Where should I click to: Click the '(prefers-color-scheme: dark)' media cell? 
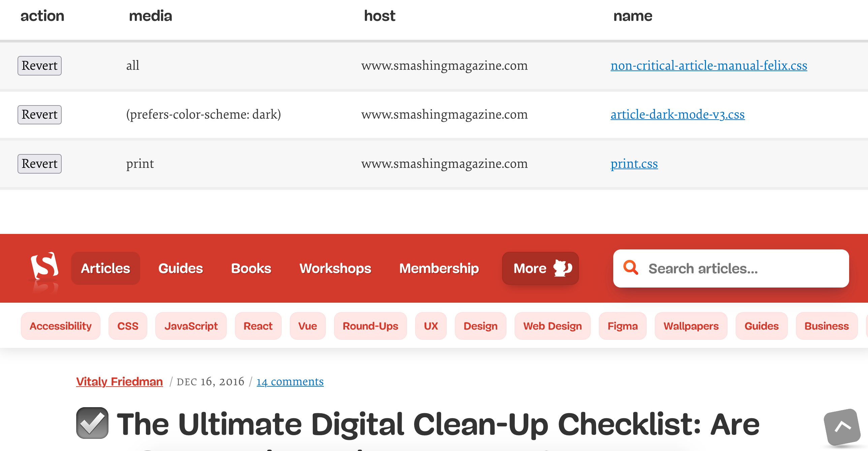pyautogui.click(x=204, y=115)
